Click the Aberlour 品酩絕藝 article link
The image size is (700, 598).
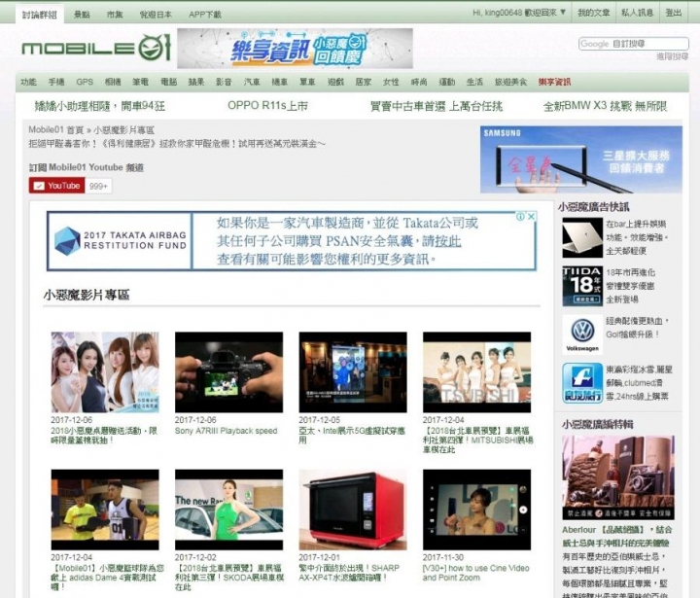coord(617,537)
